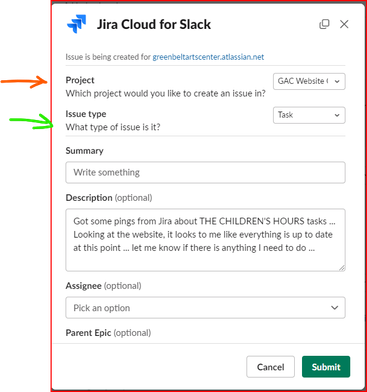The height and width of the screenshot is (392, 367).
Task: Click the Assignee (optional) label
Action: pos(103,286)
